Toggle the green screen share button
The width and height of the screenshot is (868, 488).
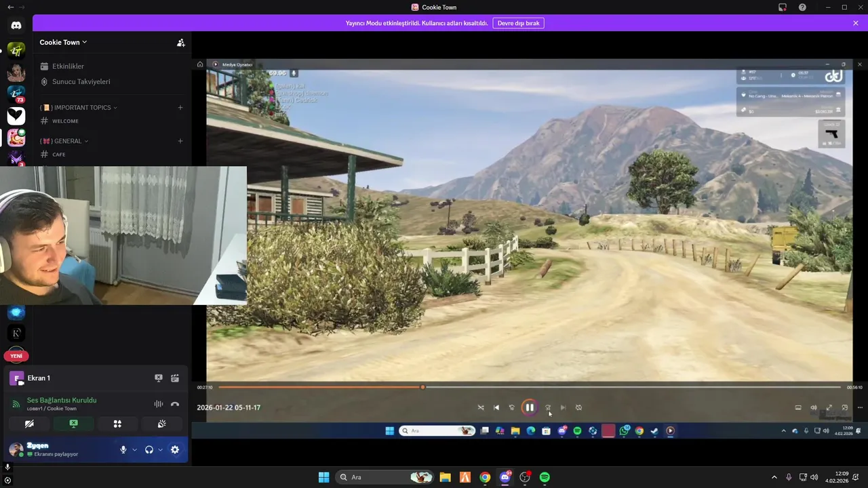[73, 424]
